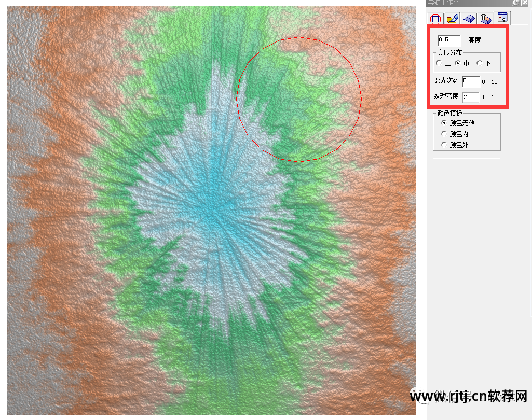Image resolution: width=532 pixels, height=420 pixels.
Task: Open the stamp-on-block tool tab
Action: coord(486,18)
